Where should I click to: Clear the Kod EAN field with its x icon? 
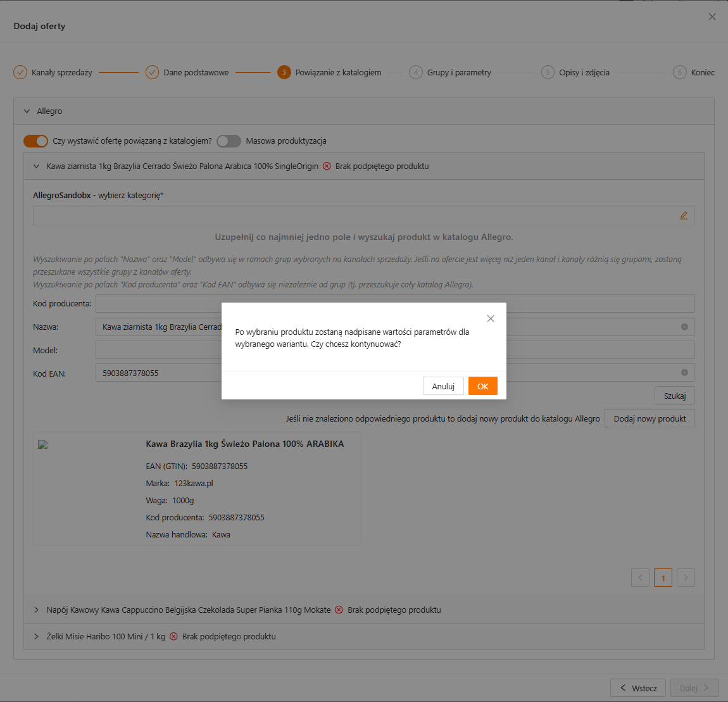[684, 372]
